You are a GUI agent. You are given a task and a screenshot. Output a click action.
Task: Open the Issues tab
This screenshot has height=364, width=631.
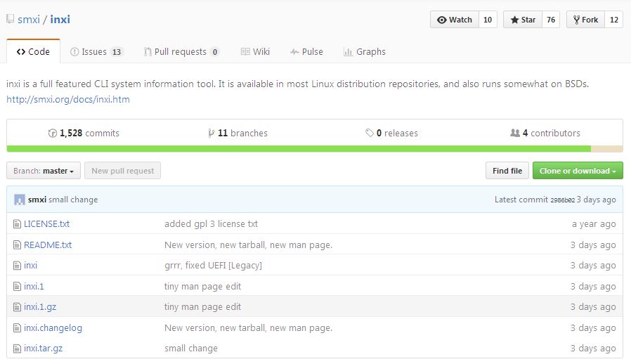click(96, 51)
